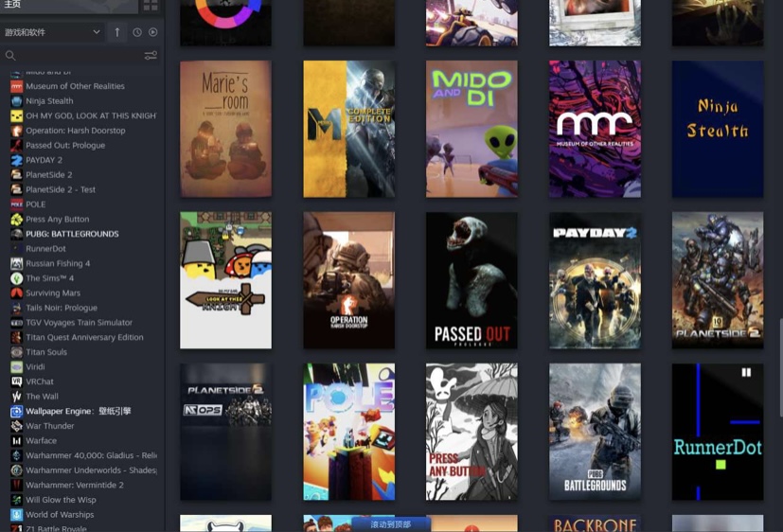783x532 pixels.
Task: Open the RunnerDot cover tile
Action: (718, 432)
